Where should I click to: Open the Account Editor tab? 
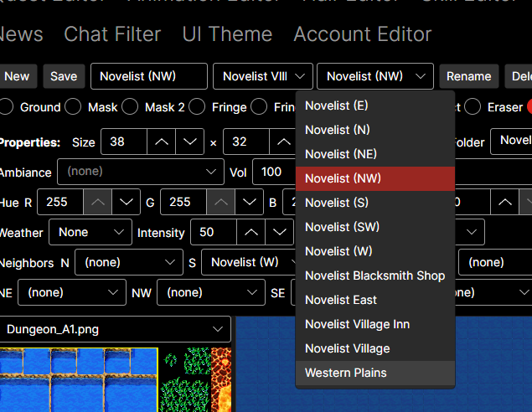pos(363,34)
